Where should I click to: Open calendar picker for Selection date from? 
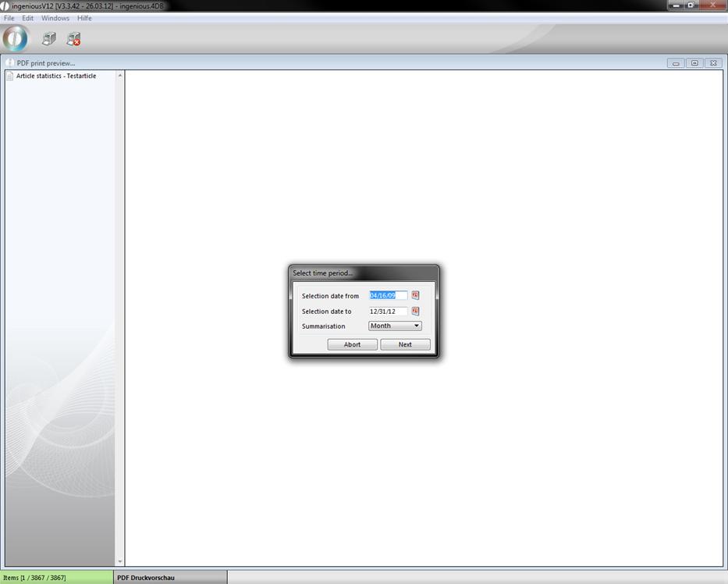pyautogui.click(x=415, y=295)
